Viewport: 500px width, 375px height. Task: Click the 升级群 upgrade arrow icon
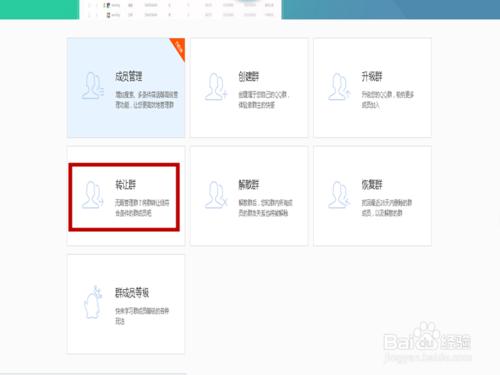coord(339,87)
